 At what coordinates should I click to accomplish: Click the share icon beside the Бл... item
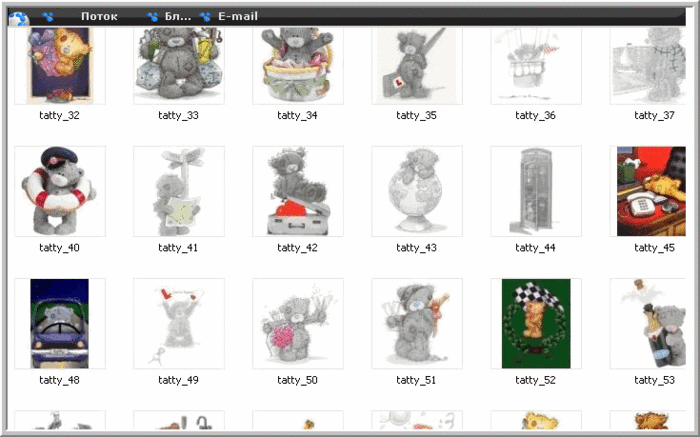pyautogui.click(x=153, y=17)
